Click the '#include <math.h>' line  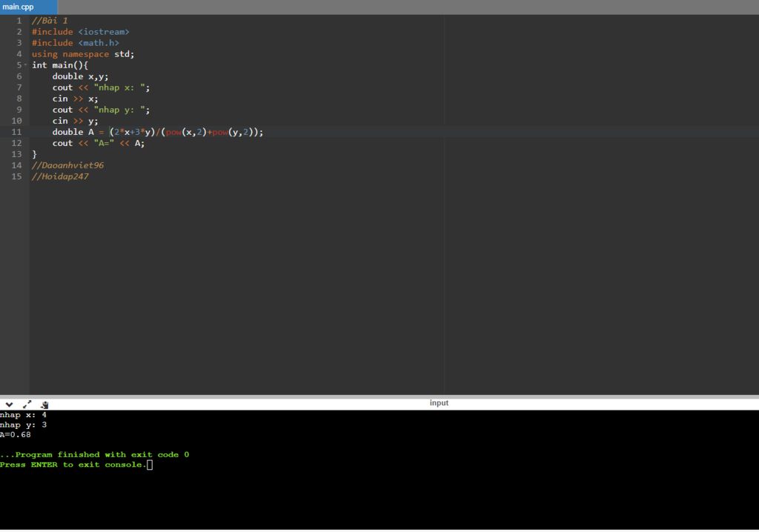click(76, 42)
